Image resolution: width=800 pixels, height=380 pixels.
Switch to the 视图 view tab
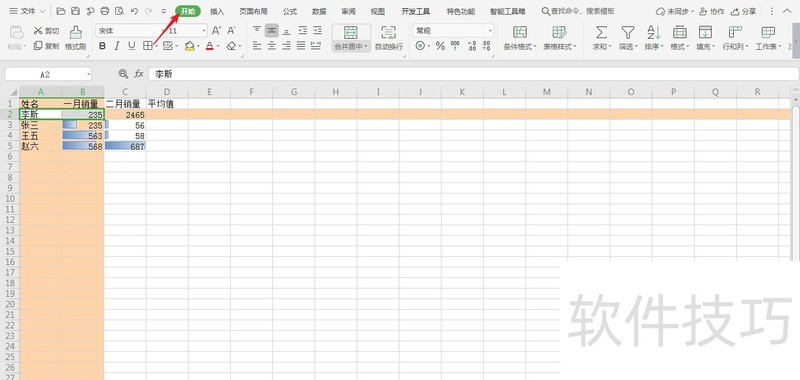[378, 11]
